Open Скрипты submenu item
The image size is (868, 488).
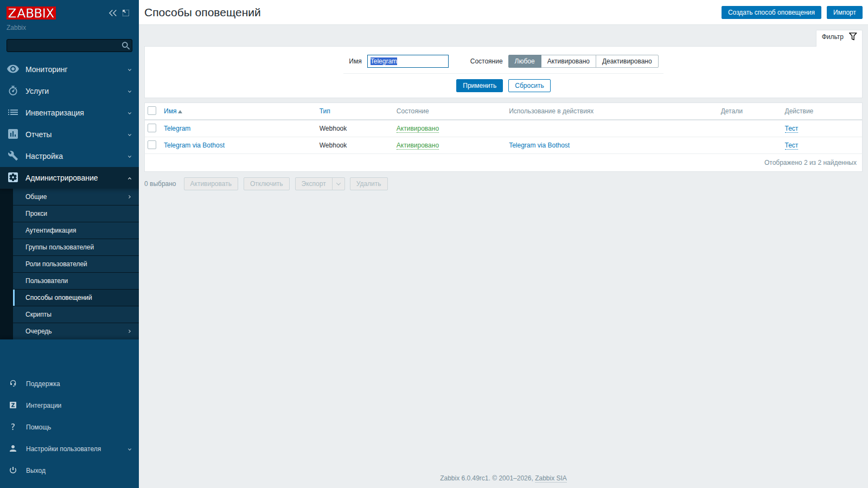tap(76, 314)
